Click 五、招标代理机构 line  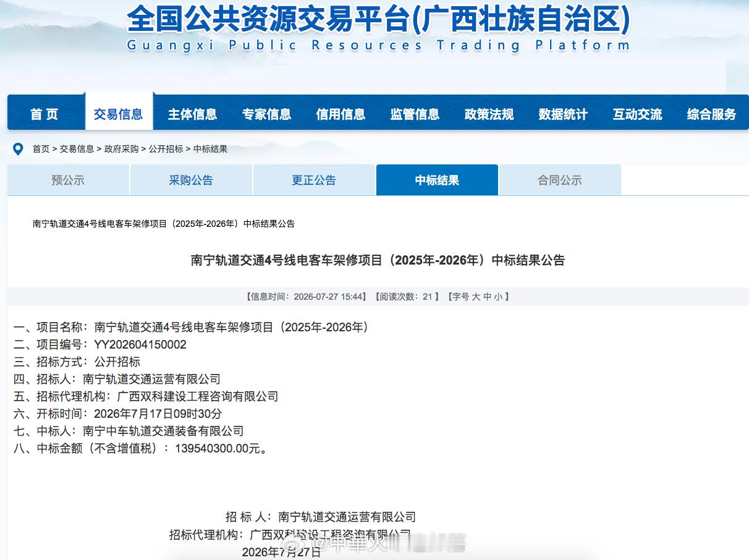tap(146, 396)
